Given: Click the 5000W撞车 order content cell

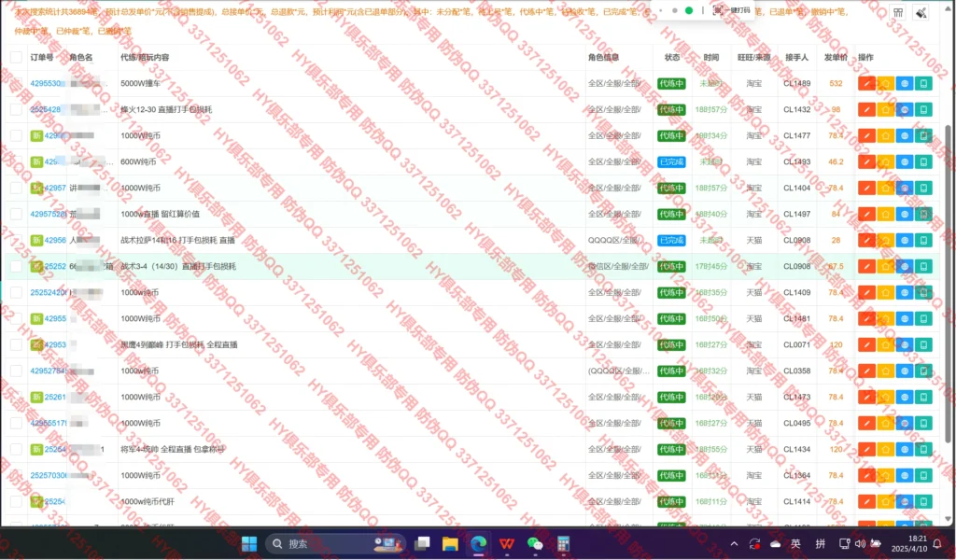Looking at the screenshot, I should (141, 83).
